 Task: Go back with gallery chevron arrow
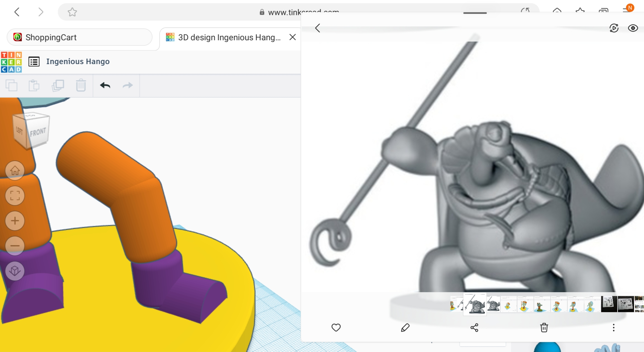coord(317,28)
